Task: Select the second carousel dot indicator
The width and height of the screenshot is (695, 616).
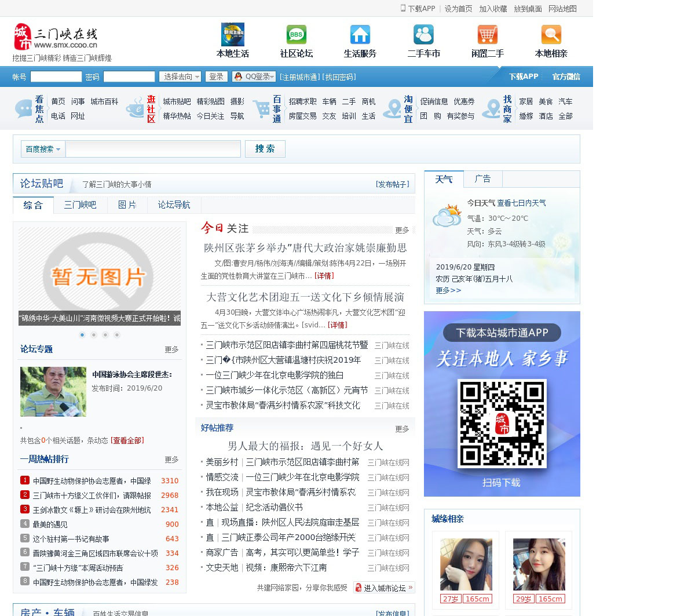Action: click(x=94, y=335)
